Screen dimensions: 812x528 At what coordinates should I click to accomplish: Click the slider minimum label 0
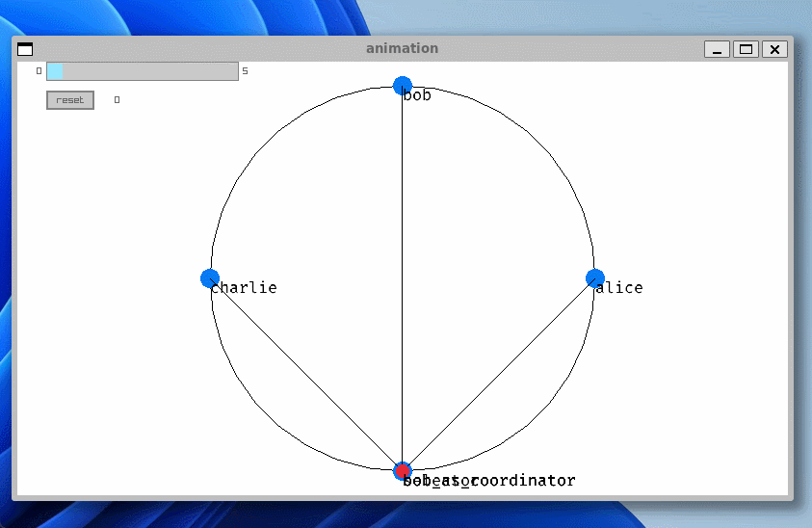pos(39,71)
